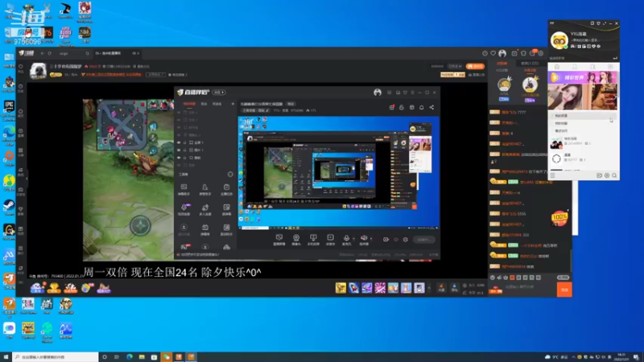Add a media player source icon

[x=330, y=238]
